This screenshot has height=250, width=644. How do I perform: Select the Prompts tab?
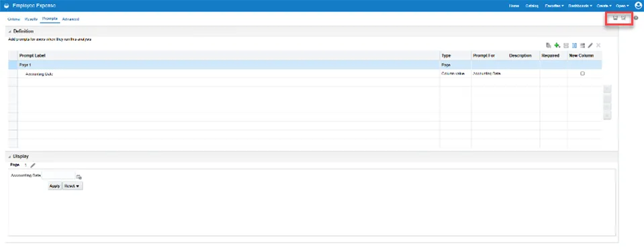[50, 19]
